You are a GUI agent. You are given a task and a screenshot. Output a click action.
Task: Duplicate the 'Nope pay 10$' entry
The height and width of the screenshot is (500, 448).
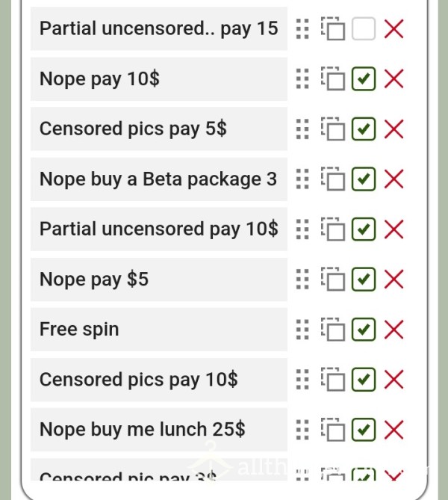(x=333, y=78)
